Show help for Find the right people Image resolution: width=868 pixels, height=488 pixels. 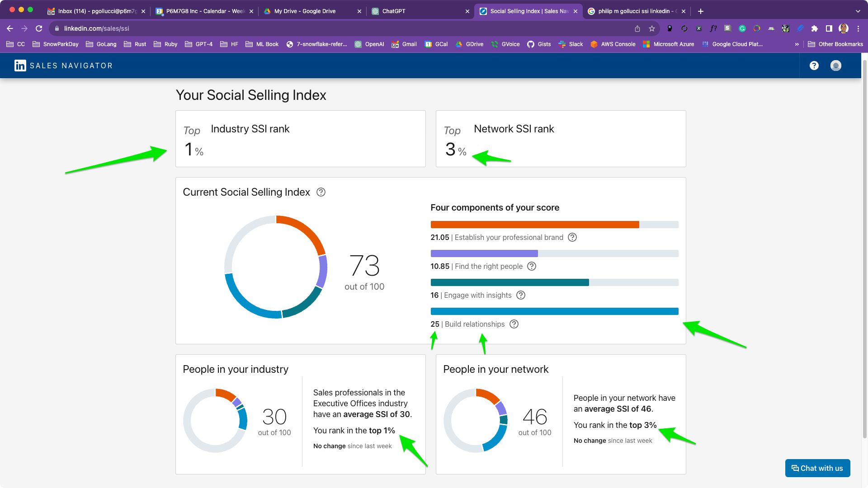click(x=532, y=266)
